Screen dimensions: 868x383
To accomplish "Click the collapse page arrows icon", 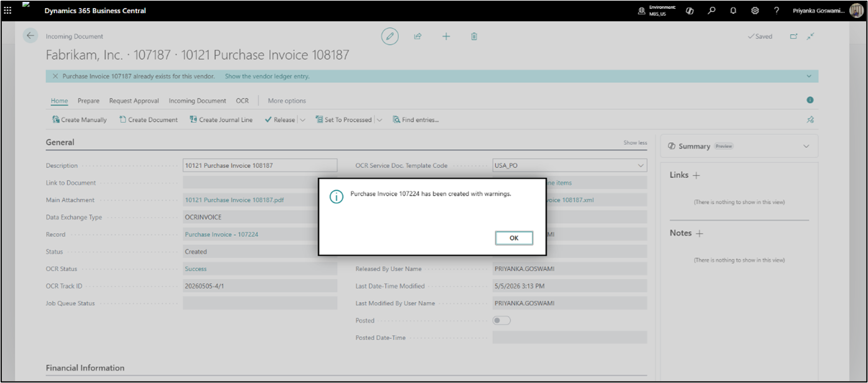I will [x=810, y=36].
